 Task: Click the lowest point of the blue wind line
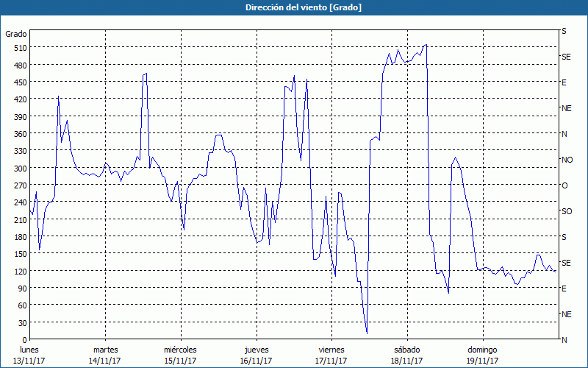tap(366, 333)
